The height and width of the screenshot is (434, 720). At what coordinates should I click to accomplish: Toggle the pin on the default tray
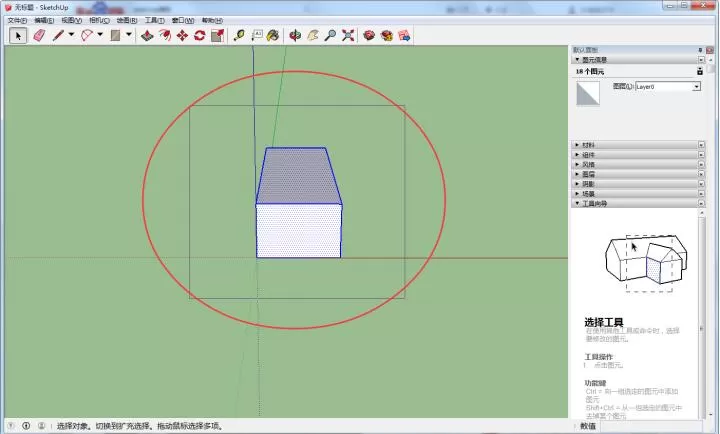tap(700, 50)
